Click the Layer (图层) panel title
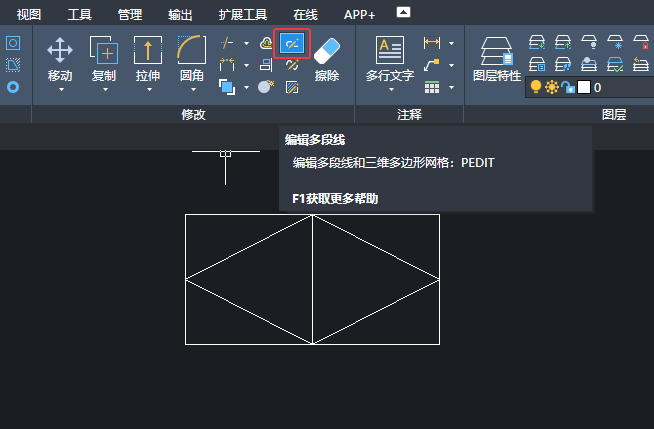This screenshot has height=429, width=654. click(614, 114)
